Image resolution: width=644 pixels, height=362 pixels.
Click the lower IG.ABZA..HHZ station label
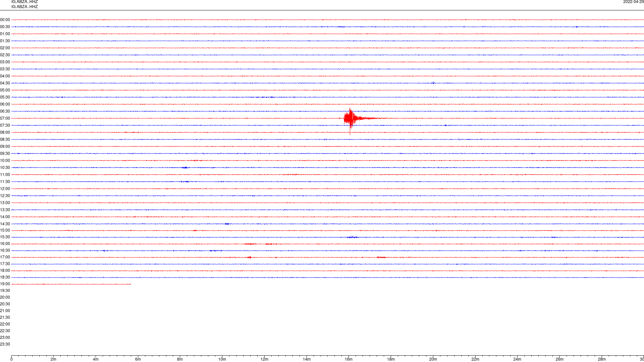click(x=24, y=7)
